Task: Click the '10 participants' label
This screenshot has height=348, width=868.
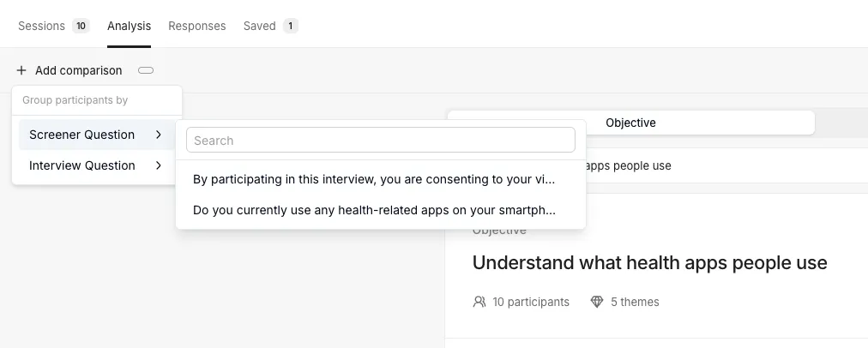Action: pyautogui.click(x=531, y=302)
